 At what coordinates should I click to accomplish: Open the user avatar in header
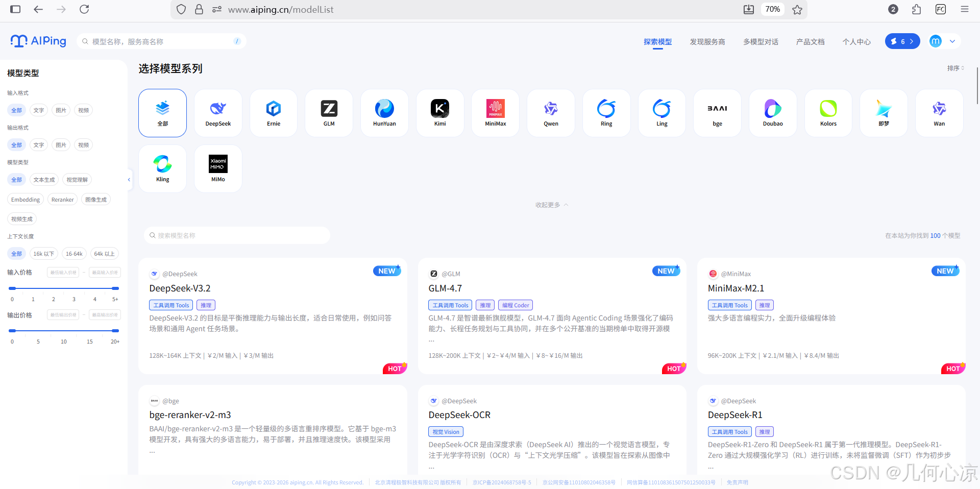pos(935,41)
